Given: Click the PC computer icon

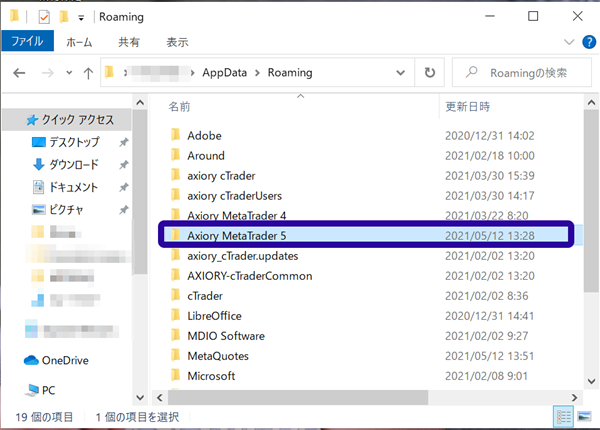Looking at the screenshot, I should click(x=32, y=390).
